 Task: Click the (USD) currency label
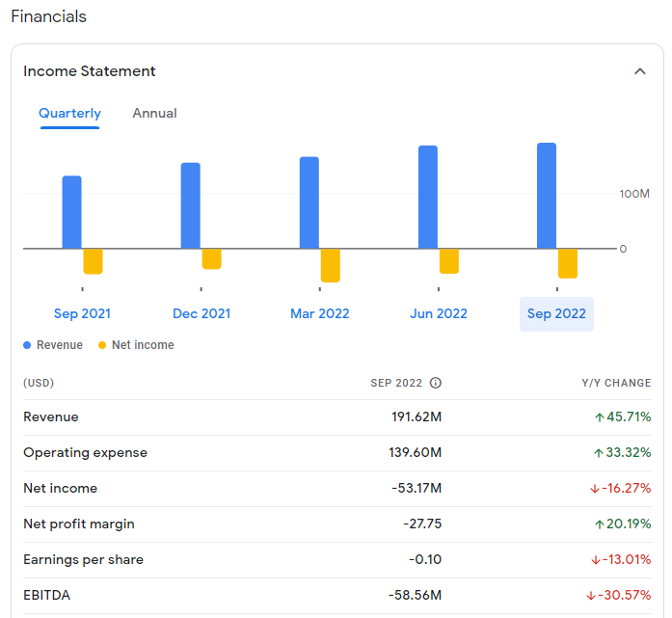[x=39, y=383]
